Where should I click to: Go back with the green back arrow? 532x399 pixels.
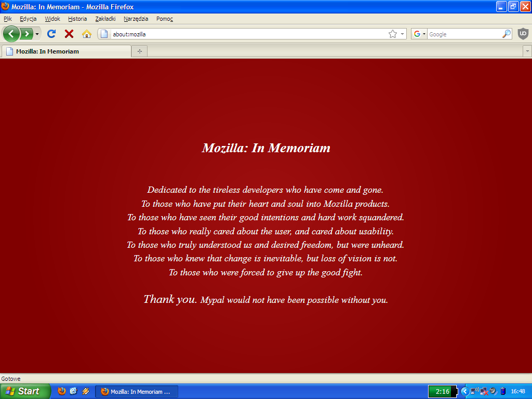pyautogui.click(x=11, y=34)
